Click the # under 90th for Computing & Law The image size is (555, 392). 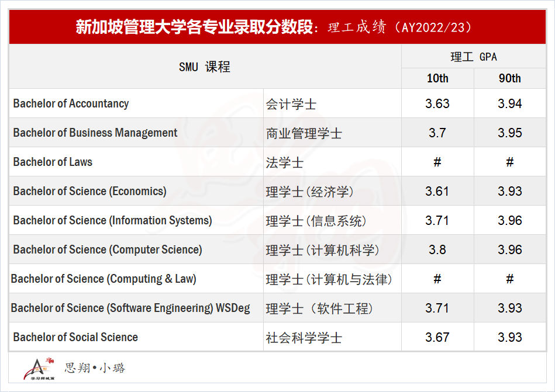pyautogui.click(x=510, y=279)
